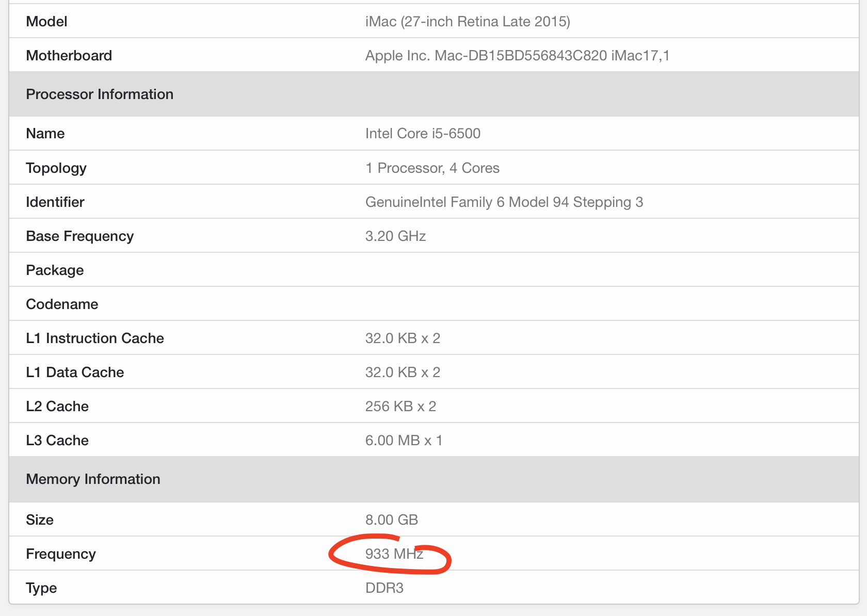Select the 'L1 Data Cache' label

pyautogui.click(x=75, y=372)
